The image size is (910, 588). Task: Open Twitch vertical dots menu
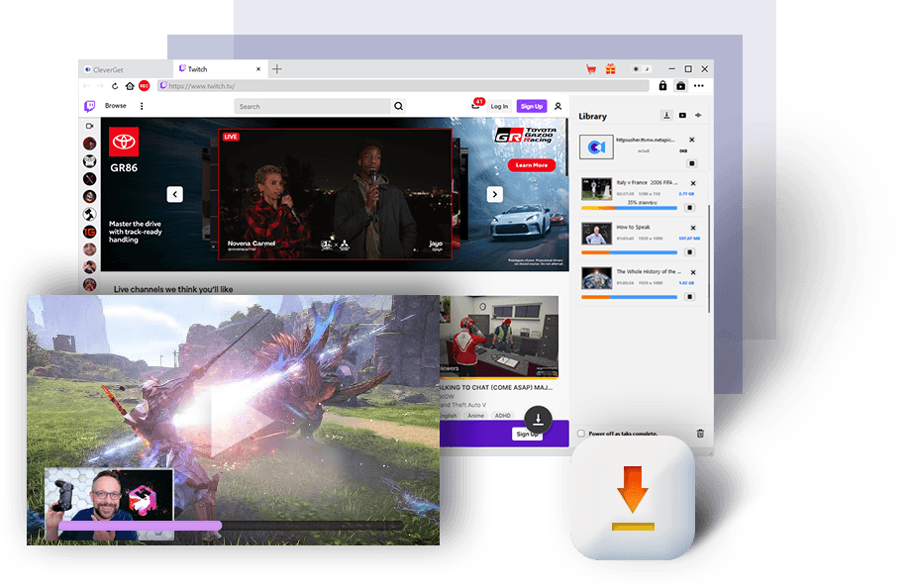(x=142, y=106)
